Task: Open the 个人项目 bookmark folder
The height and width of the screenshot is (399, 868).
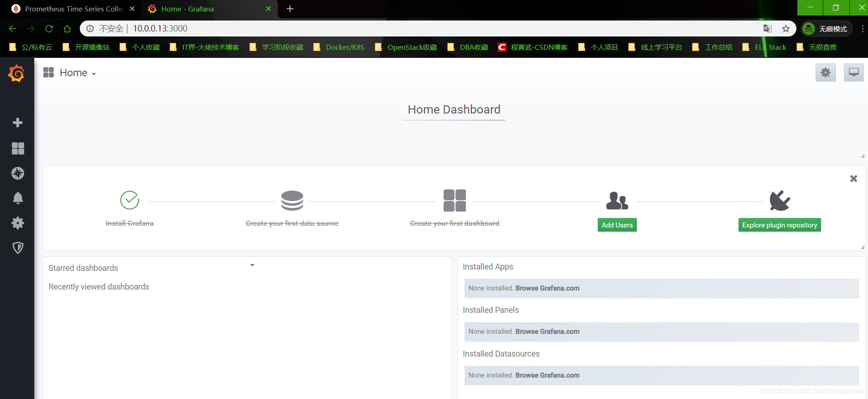Action: [x=598, y=47]
